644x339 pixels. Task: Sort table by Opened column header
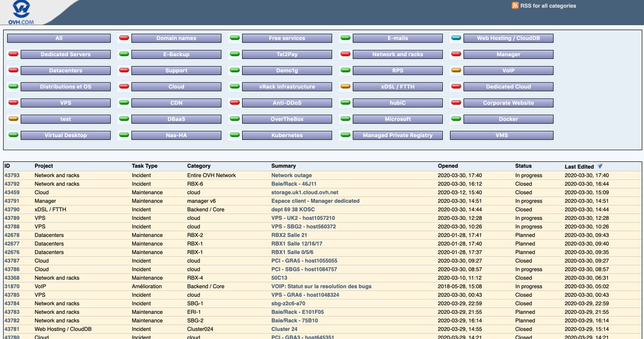[448, 166]
